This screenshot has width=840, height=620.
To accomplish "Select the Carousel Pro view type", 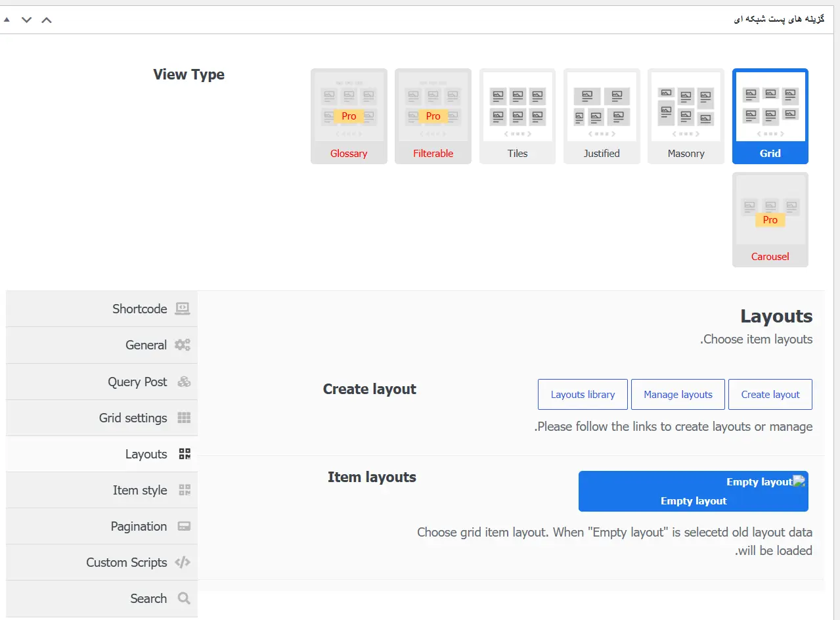I will coord(770,219).
